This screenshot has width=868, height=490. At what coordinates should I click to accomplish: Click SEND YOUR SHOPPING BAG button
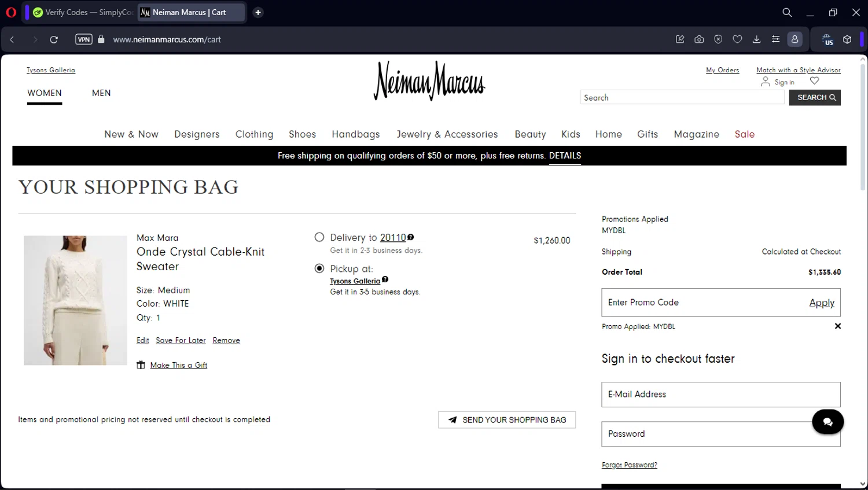pyautogui.click(x=507, y=420)
